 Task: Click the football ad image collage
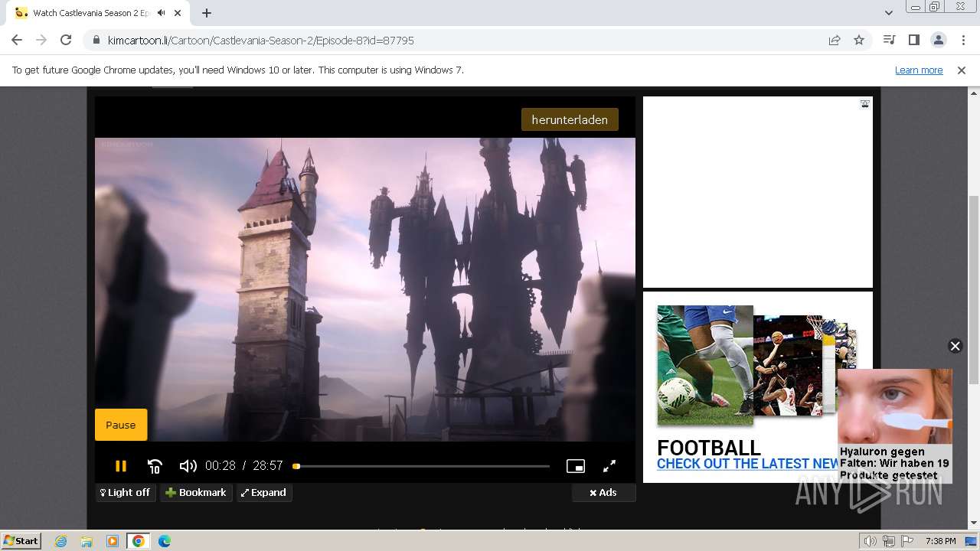(x=756, y=365)
